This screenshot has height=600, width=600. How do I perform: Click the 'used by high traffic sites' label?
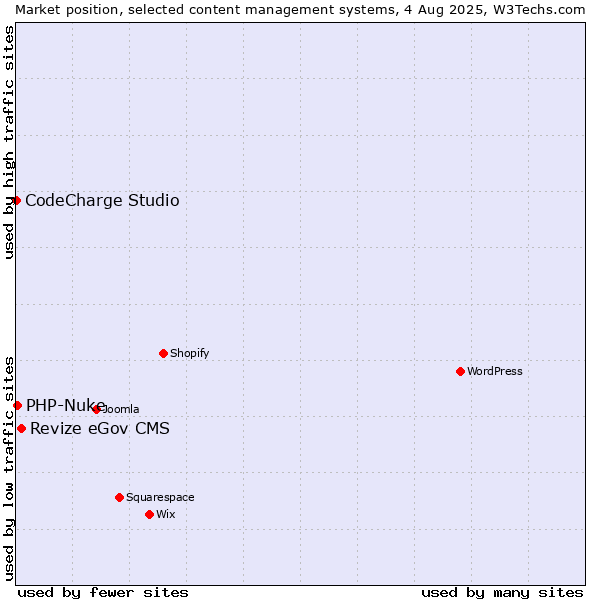[9, 142]
